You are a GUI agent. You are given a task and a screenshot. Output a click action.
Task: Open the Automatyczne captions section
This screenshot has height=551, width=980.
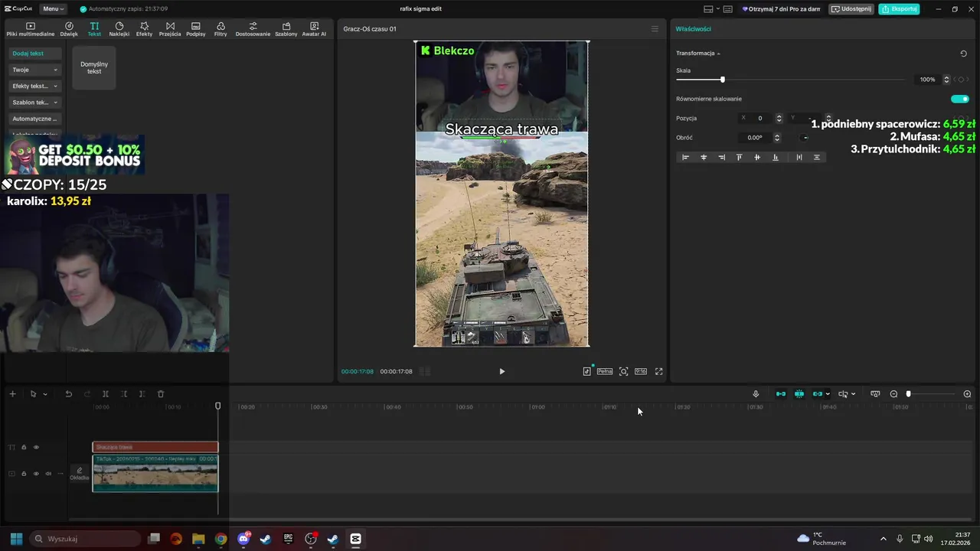tap(35, 119)
